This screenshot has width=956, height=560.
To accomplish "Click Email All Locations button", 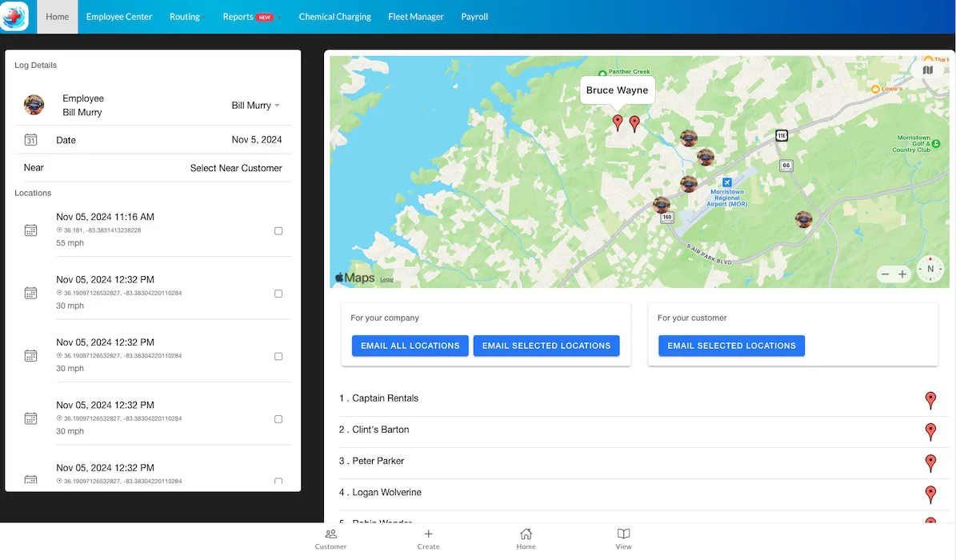I will [x=410, y=346].
